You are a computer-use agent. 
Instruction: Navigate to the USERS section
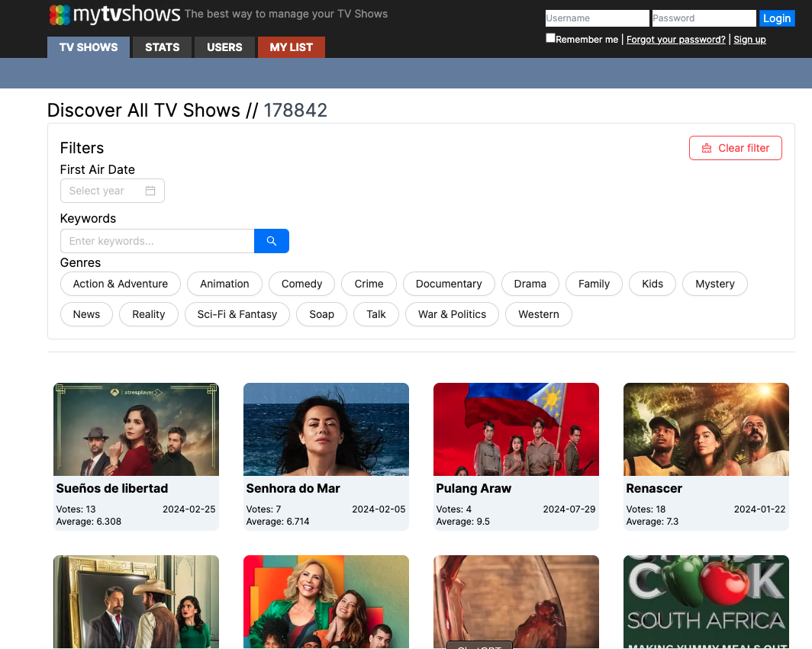tap(224, 47)
